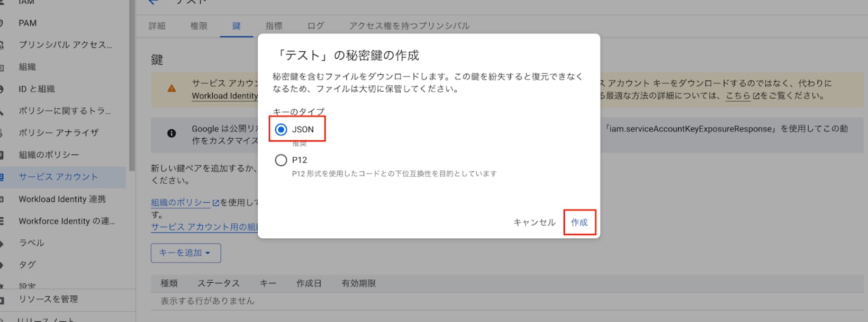Expand the ラベル sidebar item arrow

tap(2, 243)
